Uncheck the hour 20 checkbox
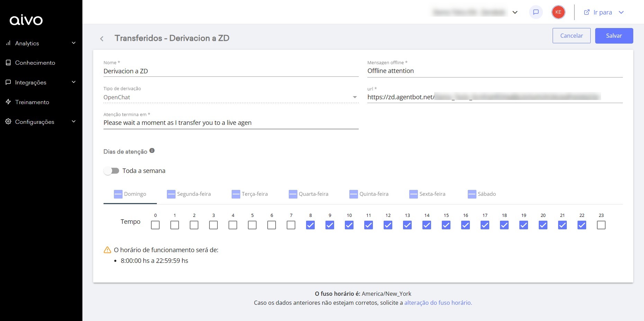Viewport: 644px width, 321px height. 543,225
